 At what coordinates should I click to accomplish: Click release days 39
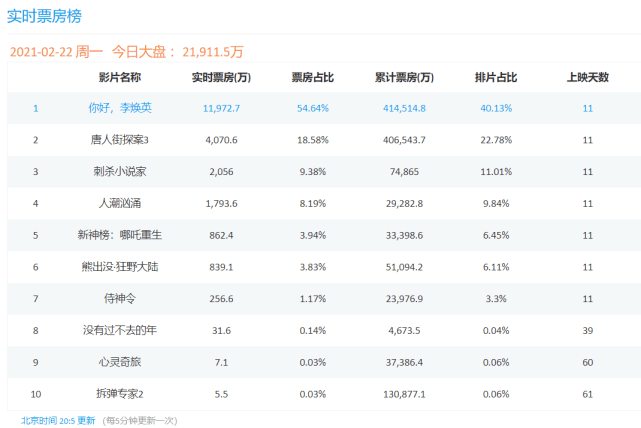point(587,331)
